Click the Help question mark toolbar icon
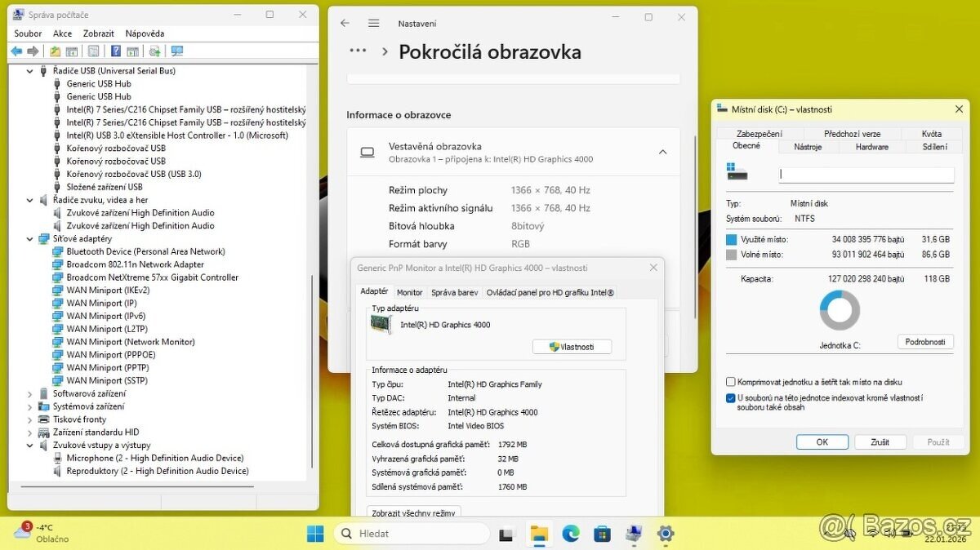This screenshot has height=550, width=980. 115,51
